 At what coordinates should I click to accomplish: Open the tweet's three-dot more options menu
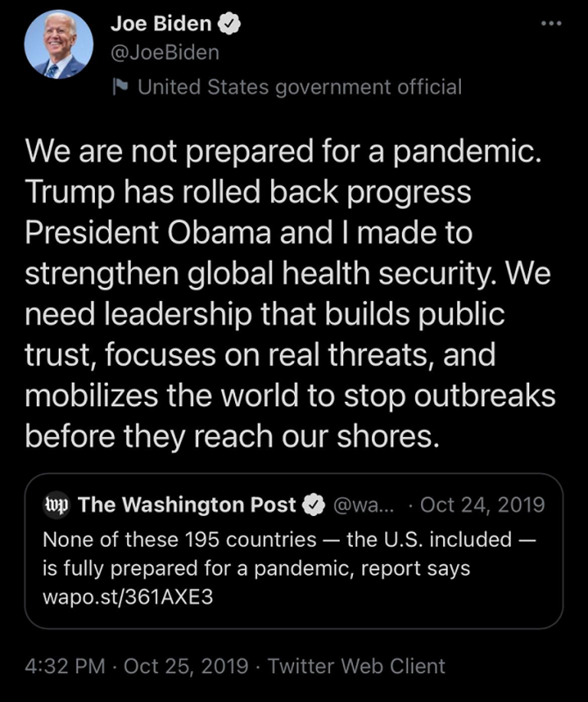(x=550, y=23)
